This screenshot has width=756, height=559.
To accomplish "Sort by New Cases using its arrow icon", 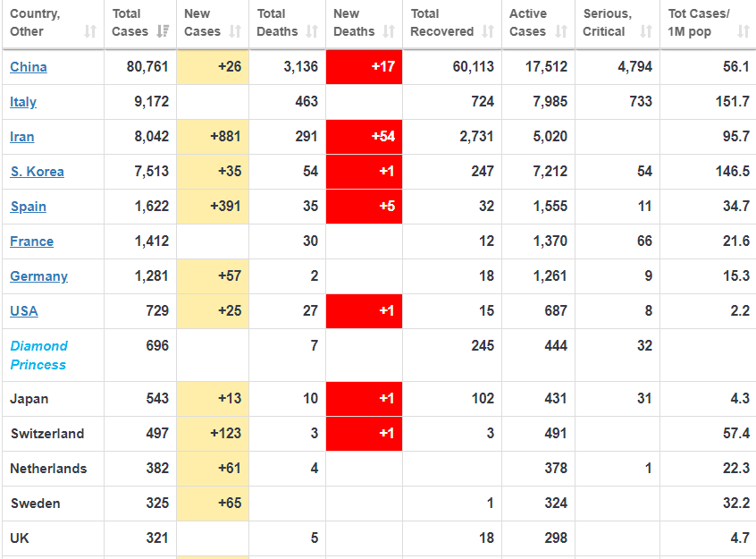I will pos(234,31).
